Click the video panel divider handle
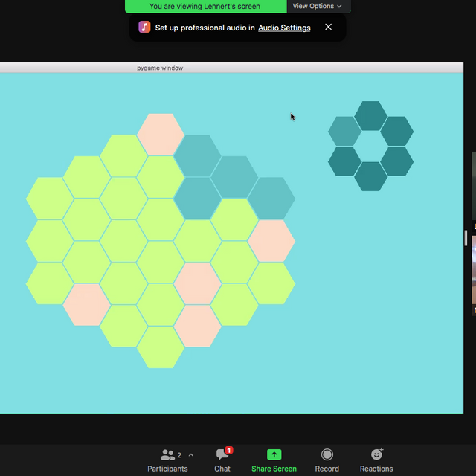 tap(466, 238)
